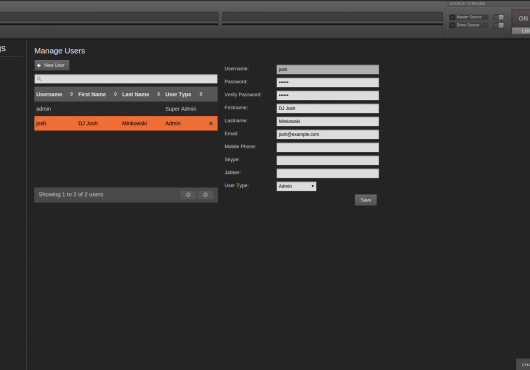
Task: Create a New User
Action: tap(52, 65)
